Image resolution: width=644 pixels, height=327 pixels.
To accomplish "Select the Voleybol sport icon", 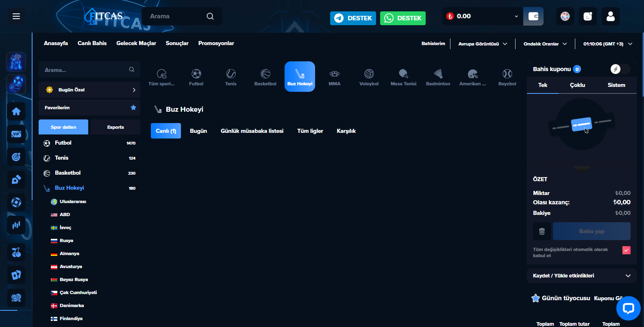I will point(369,77).
